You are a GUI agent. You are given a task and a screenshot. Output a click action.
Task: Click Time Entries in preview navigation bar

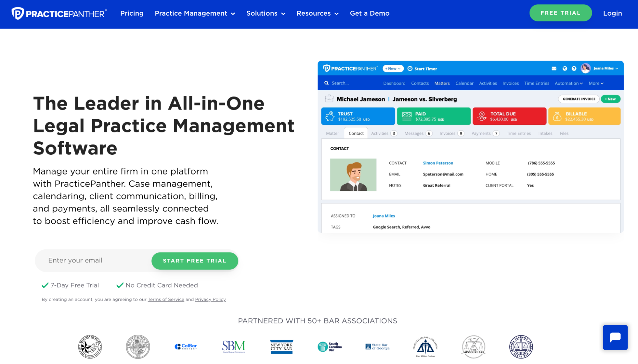[537, 83]
